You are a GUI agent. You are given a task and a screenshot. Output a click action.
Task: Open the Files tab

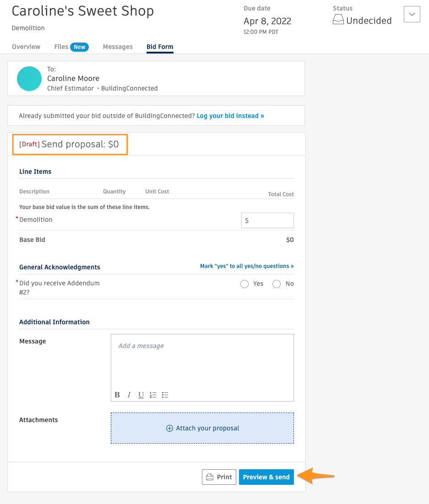(61, 47)
